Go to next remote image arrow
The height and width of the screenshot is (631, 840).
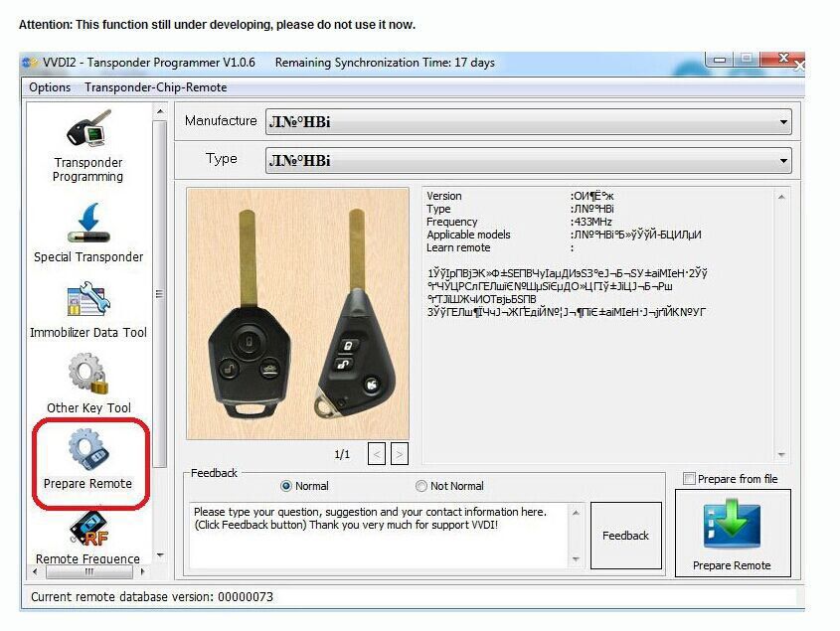[399, 454]
